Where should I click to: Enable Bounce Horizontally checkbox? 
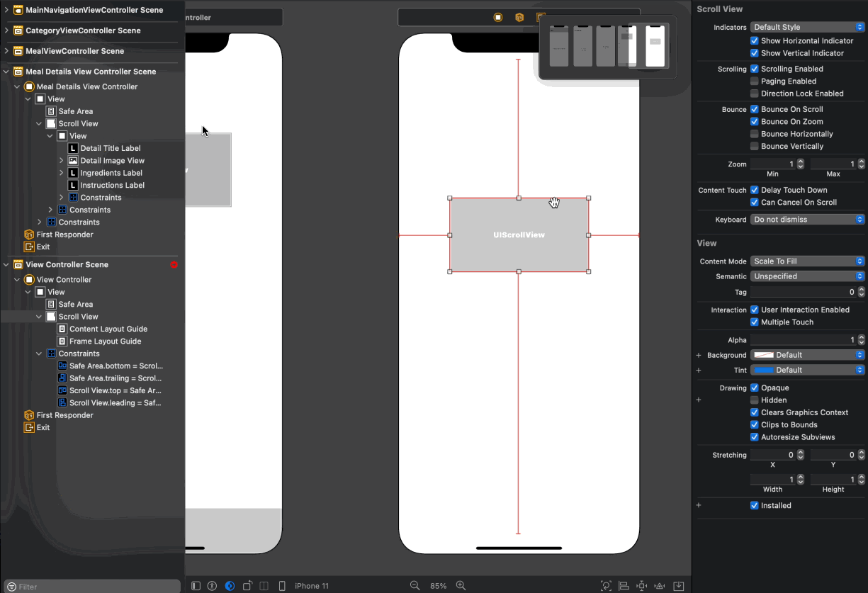(x=754, y=133)
